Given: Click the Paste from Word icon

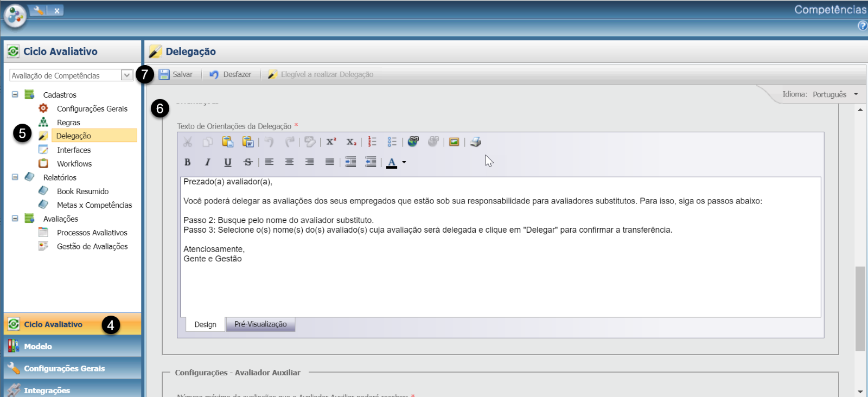Looking at the screenshot, I should [x=248, y=142].
